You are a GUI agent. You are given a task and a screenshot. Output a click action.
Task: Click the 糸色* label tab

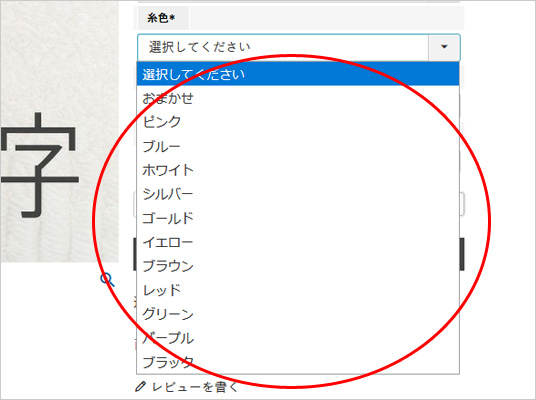pos(163,18)
